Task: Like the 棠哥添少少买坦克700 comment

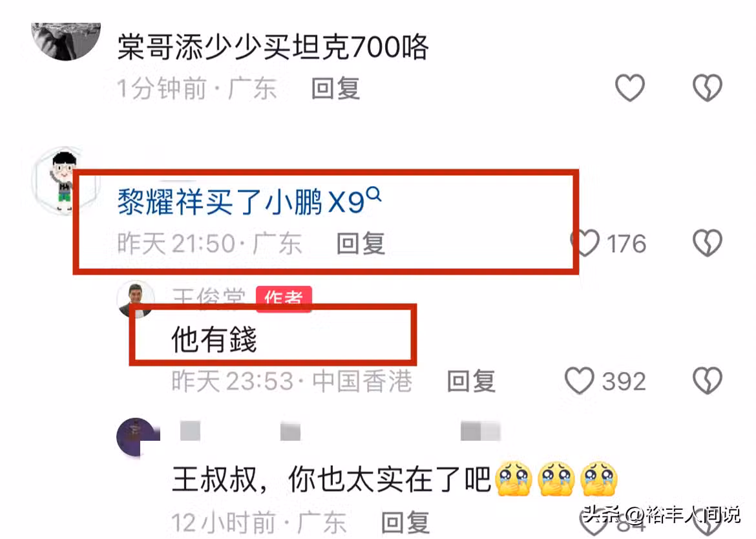Action: point(630,88)
